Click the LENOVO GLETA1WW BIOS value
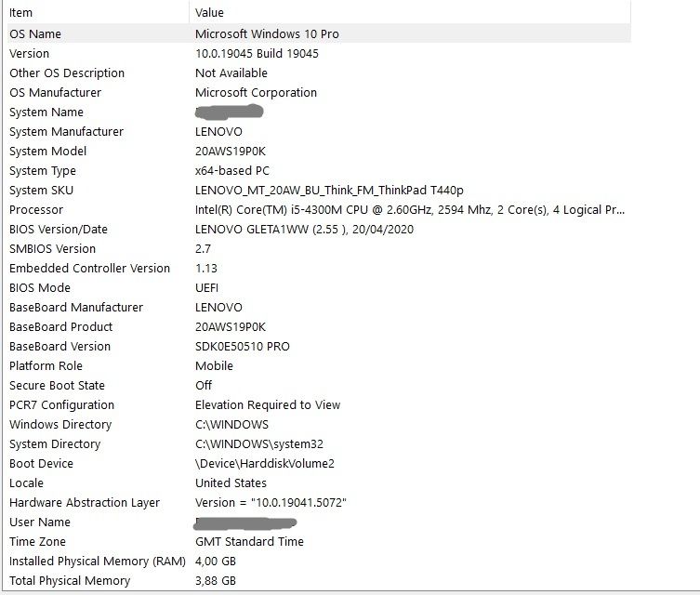This screenshot has width=700, height=595. (x=304, y=230)
